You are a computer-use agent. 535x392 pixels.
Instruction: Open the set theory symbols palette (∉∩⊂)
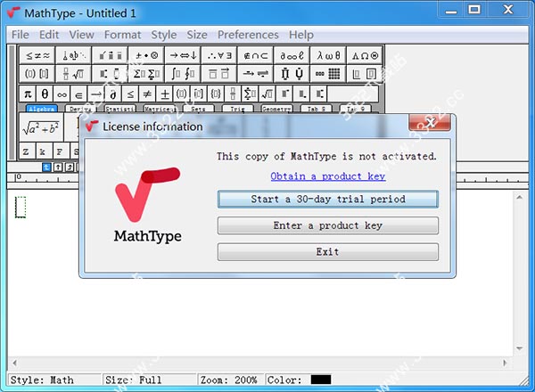(256, 55)
